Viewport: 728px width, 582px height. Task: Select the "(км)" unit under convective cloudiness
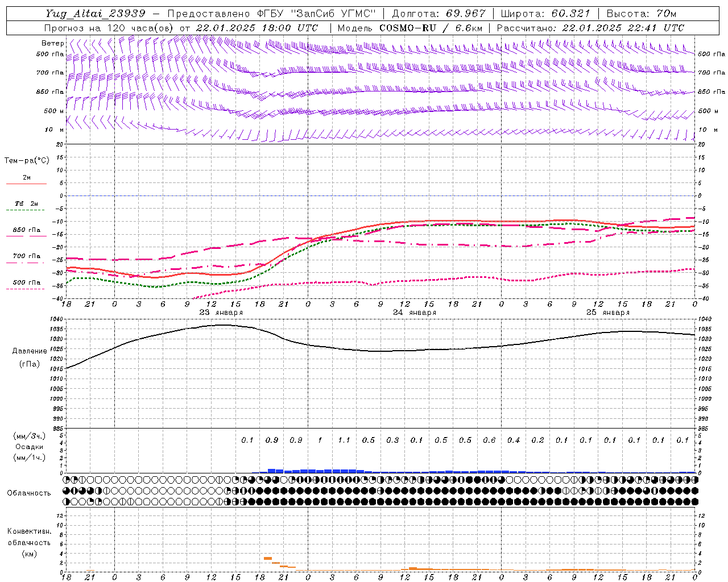(30, 554)
